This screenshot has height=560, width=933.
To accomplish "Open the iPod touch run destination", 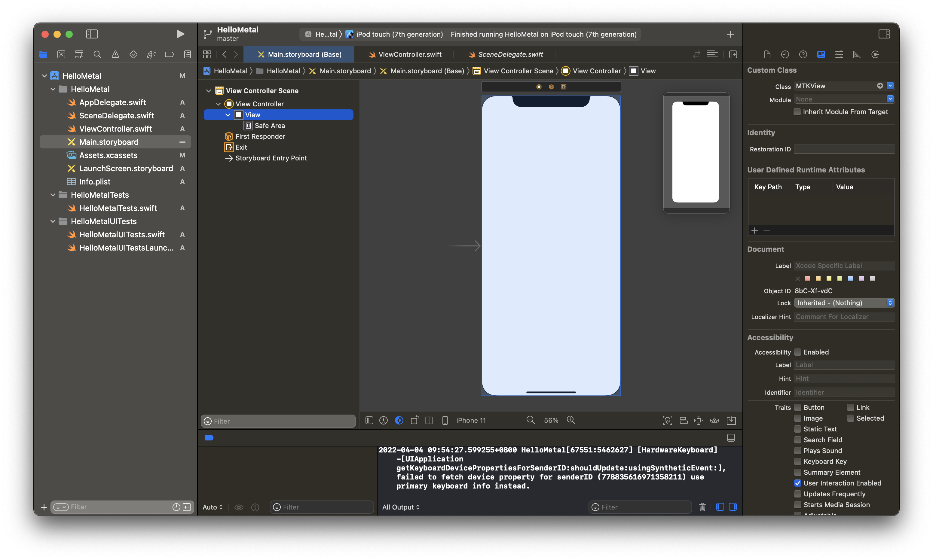I will pos(394,34).
